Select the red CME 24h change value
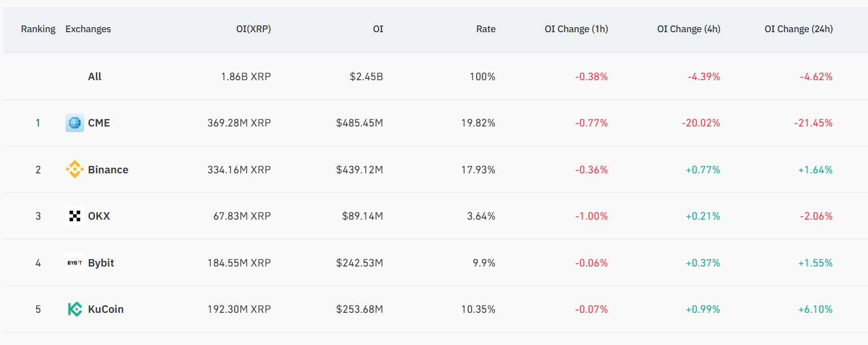 tap(814, 123)
